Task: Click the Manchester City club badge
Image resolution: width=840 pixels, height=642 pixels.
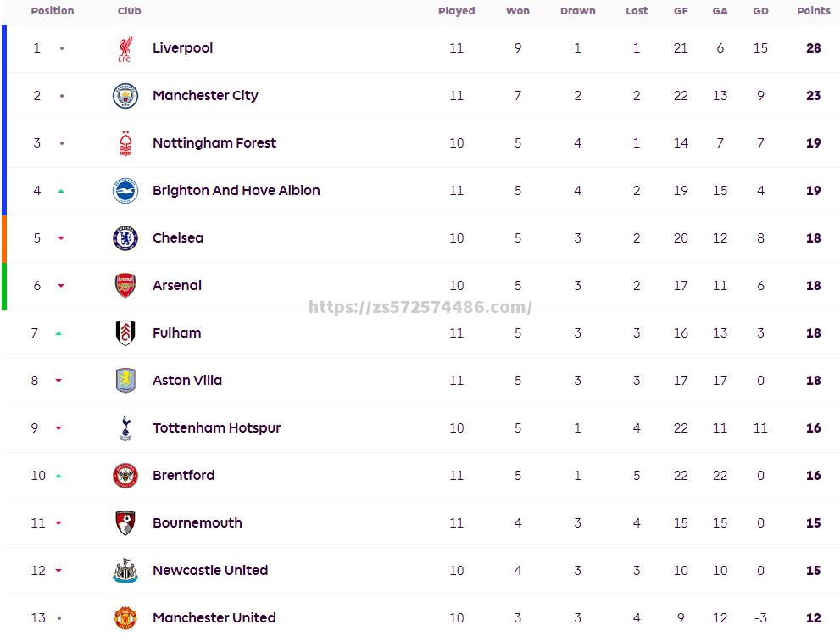Action: pyautogui.click(x=125, y=96)
